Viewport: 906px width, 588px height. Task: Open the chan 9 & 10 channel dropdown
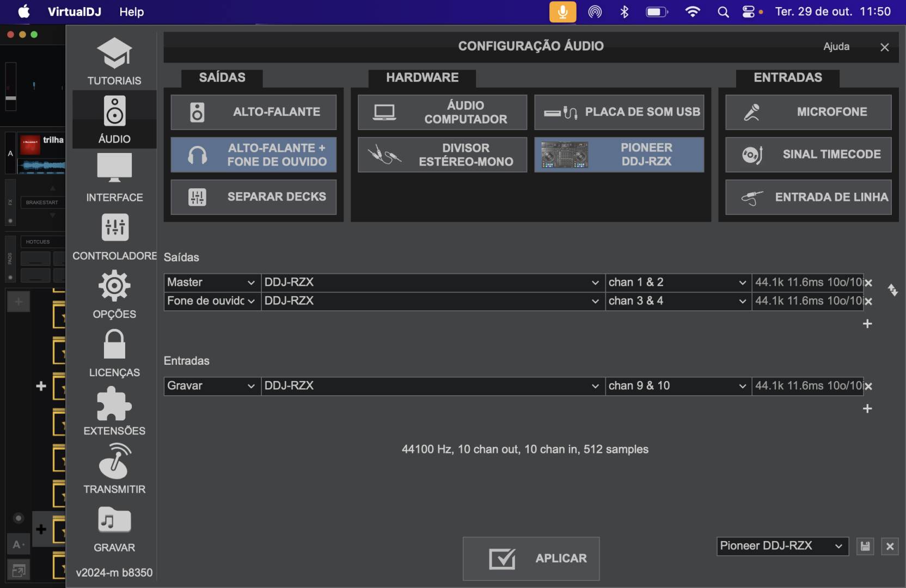(678, 386)
